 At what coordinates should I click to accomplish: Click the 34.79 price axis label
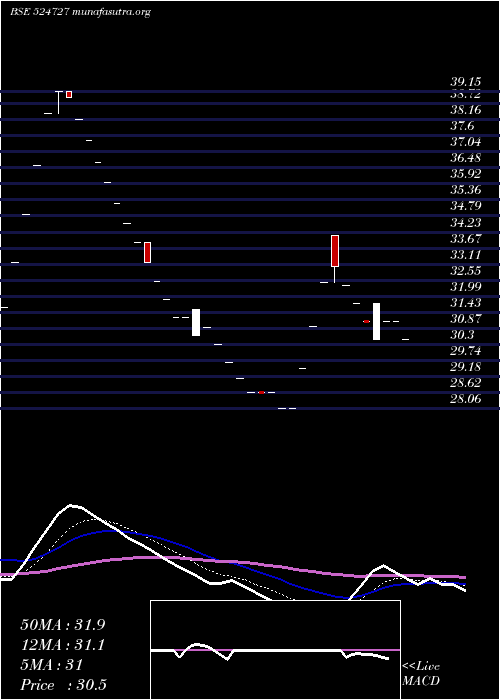[465, 206]
